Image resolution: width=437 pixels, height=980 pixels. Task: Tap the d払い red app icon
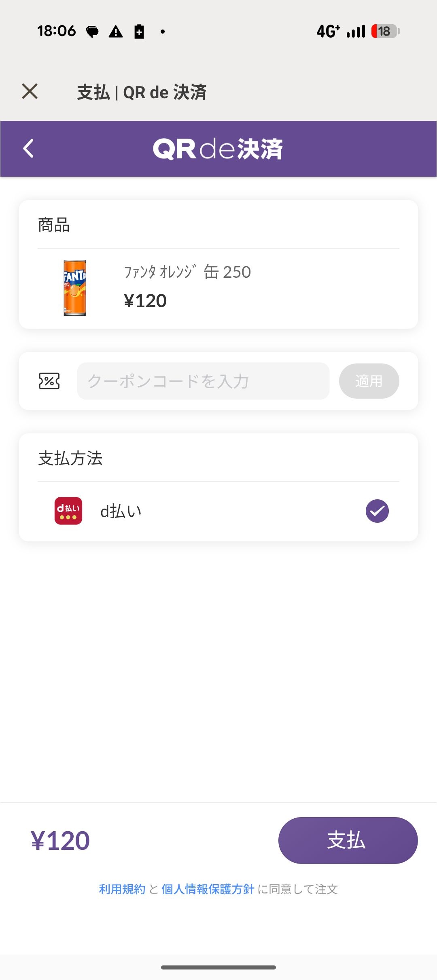point(68,511)
